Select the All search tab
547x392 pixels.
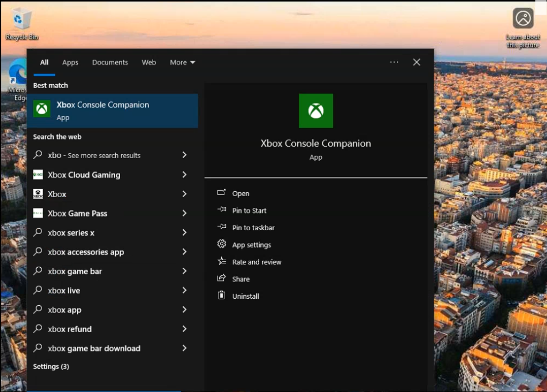tap(44, 62)
